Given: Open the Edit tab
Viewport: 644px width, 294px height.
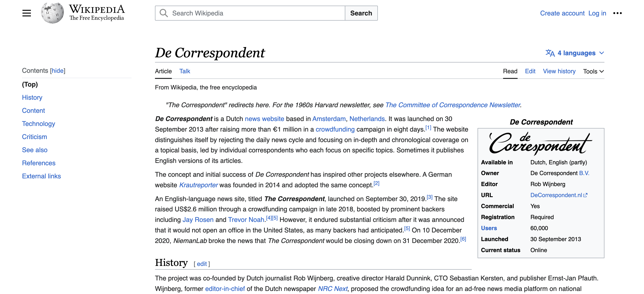Looking at the screenshot, I should coord(530,71).
